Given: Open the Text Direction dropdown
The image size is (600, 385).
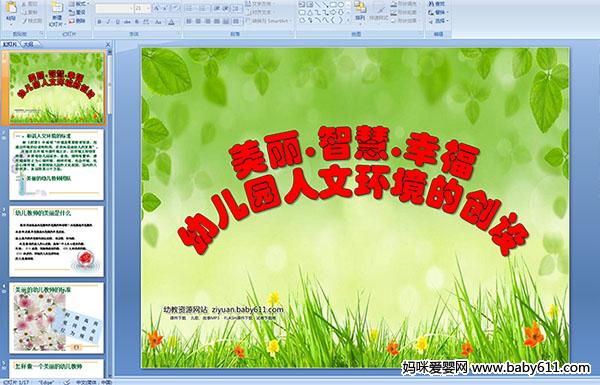Looking at the screenshot, I should pos(261,4).
